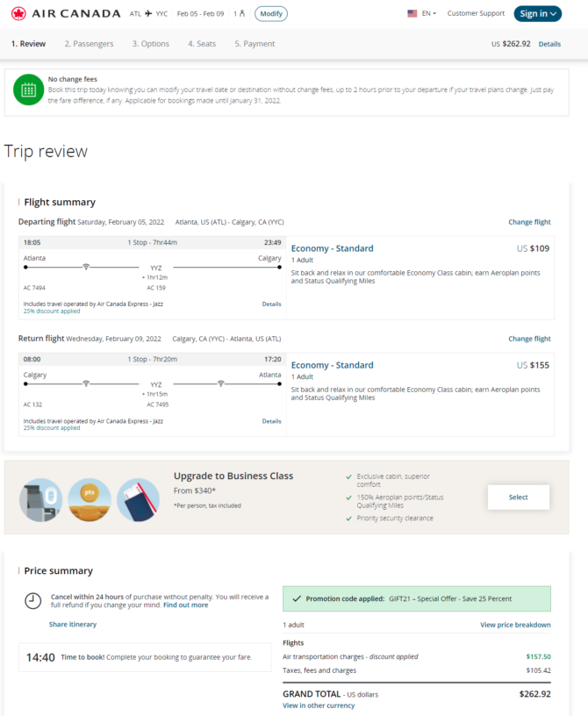Click the green calendar no change fees icon
588x716 pixels.
pyautogui.click(x=28, y=90)
